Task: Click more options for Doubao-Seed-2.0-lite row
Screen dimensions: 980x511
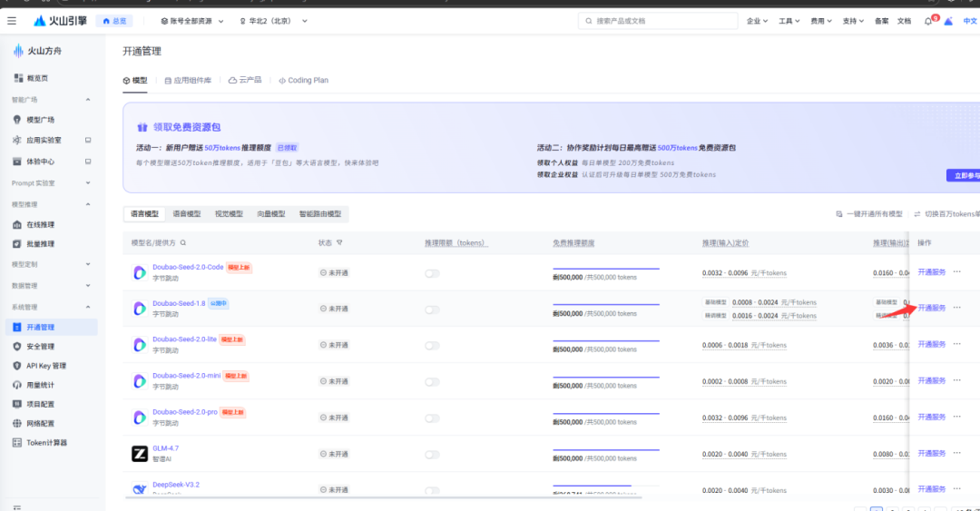Action: point(957,344)
